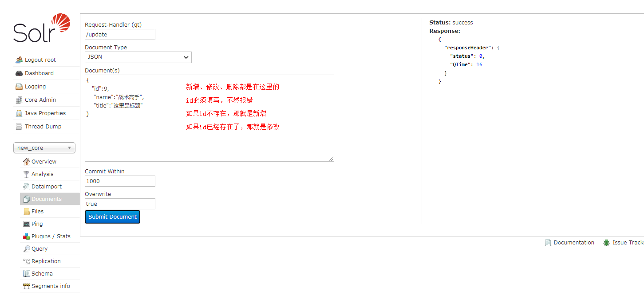Click the Issue Tracker bug icon
This screenshot has height=300, width=644.
(x=606, y=243)
